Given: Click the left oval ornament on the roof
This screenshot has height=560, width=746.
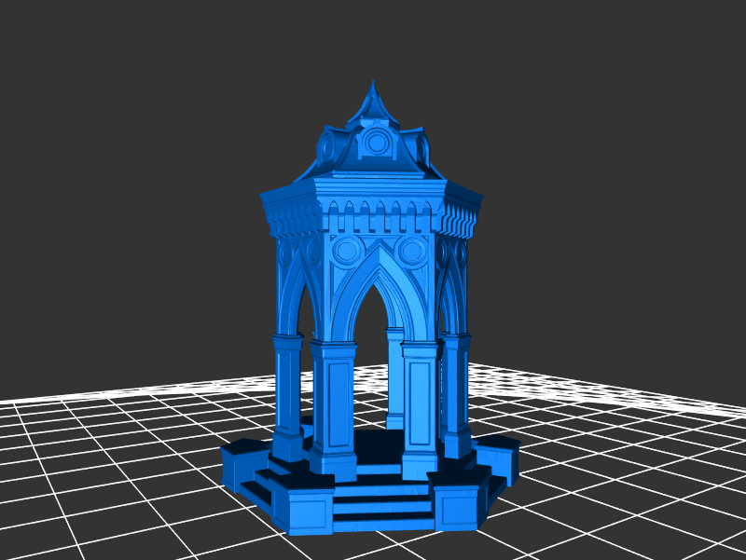Looking at the screenshot, I should click(x=327, y=147).
